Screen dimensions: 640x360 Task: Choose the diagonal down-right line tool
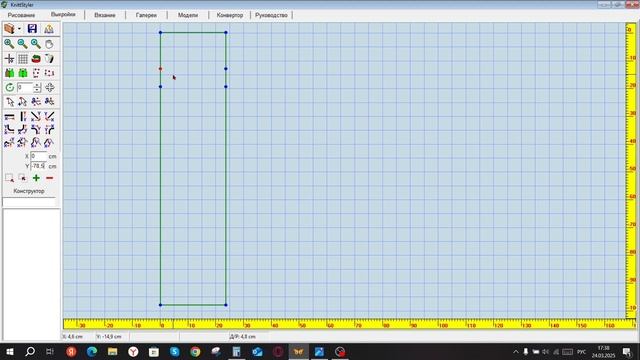coord(36,117)
